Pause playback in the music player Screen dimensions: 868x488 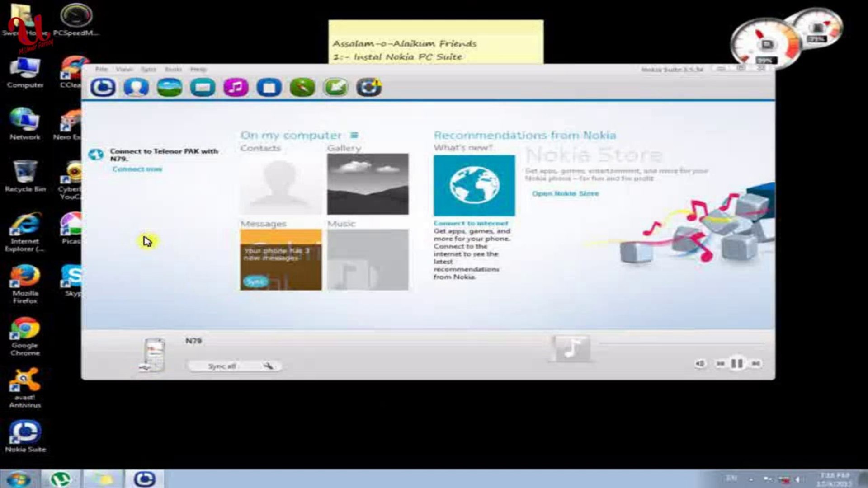(x=737, y=363)
